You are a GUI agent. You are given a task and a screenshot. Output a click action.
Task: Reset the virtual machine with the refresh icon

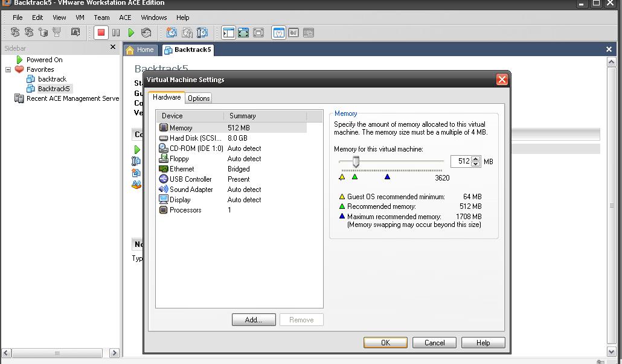[x=146, y=33]
